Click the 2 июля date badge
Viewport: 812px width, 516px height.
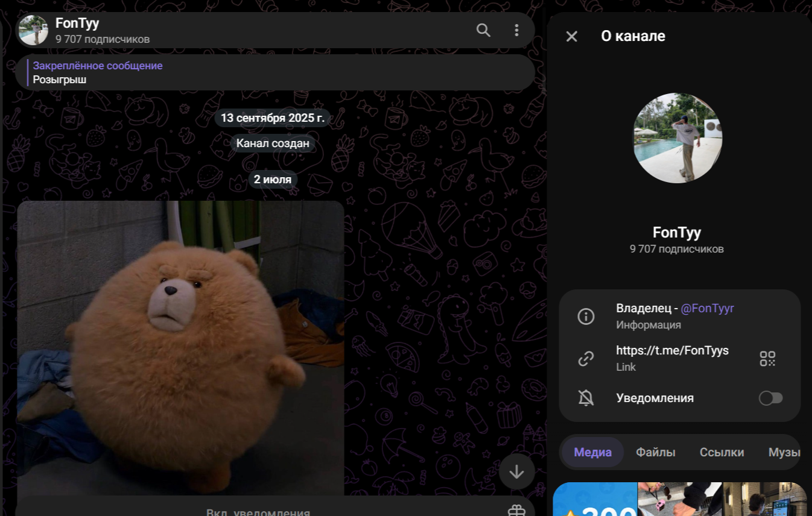click(273, 179)
